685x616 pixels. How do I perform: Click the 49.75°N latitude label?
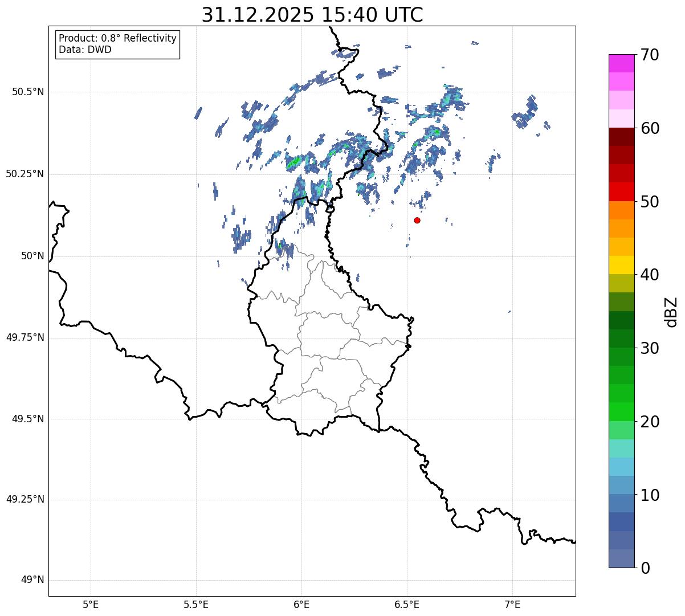(x=25, y=337)
